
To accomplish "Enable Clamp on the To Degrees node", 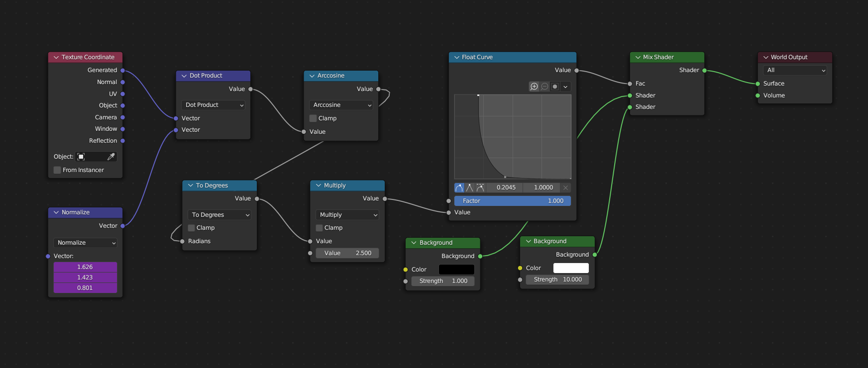I will 192,228.
